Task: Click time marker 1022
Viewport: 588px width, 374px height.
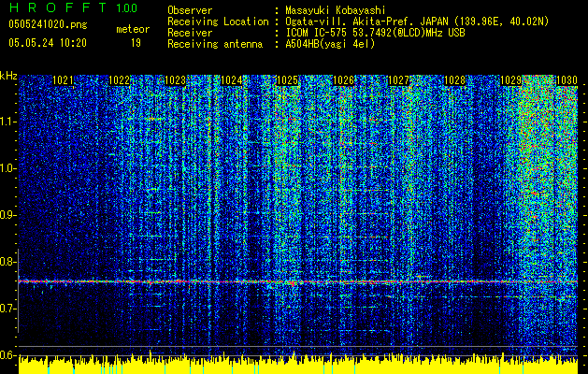Action: [x=119, y=80]
